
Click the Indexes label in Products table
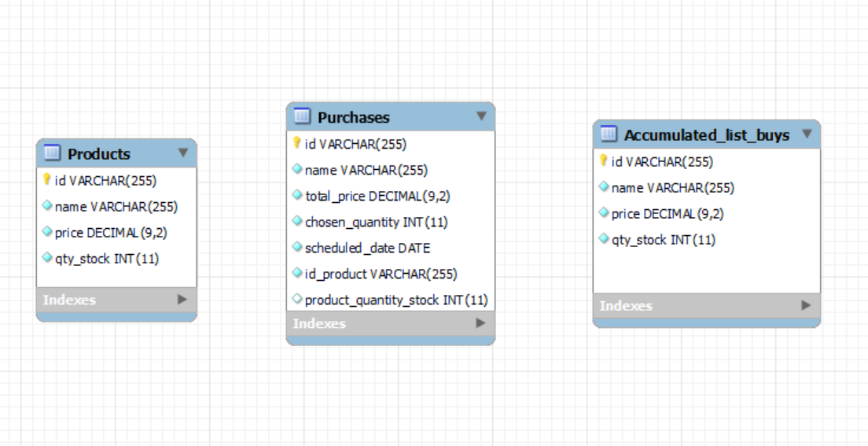pyautogui.click(x=69, y=300)
